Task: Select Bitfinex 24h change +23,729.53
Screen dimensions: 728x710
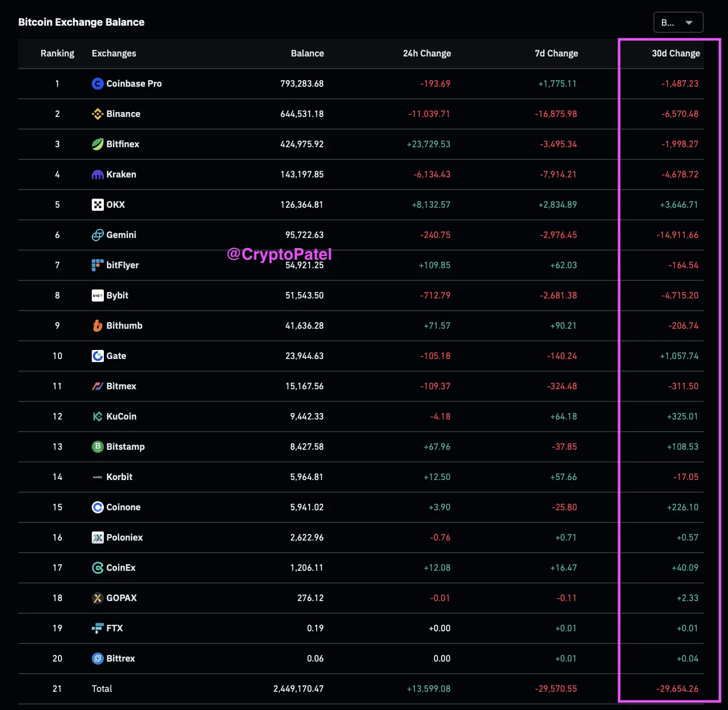Action: (429, 144)
